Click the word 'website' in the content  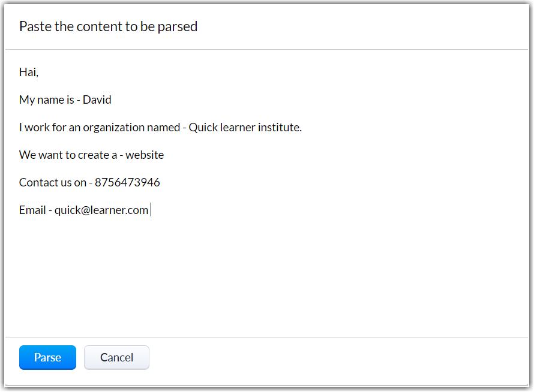[145, 155]
